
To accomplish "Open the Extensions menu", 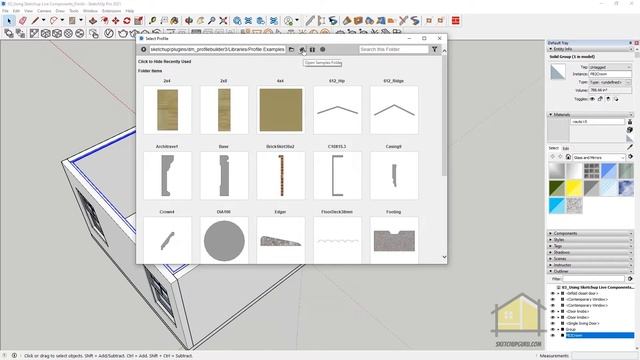I will tap(111, 11).
